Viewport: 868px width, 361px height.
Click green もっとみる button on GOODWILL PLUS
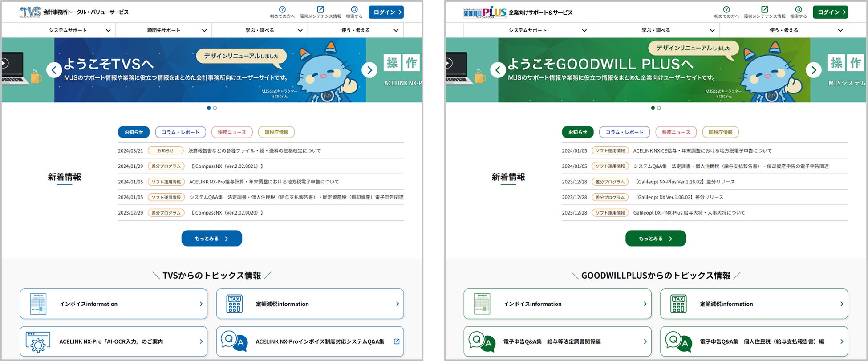coord(655,239)
